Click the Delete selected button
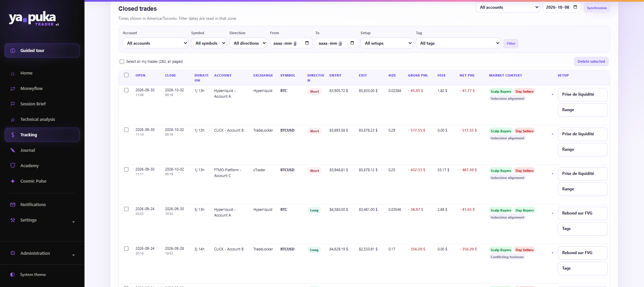Image resolution: width=644 pixels, height=287 pixels. click(x=591, y=61)
